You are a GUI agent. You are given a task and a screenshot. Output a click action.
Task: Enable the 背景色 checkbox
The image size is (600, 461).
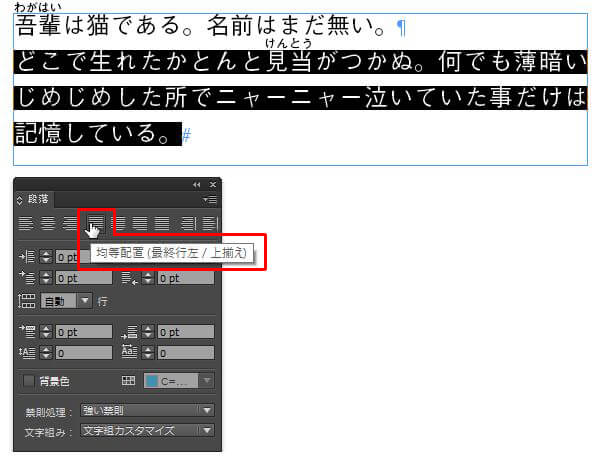pos(29,381)
